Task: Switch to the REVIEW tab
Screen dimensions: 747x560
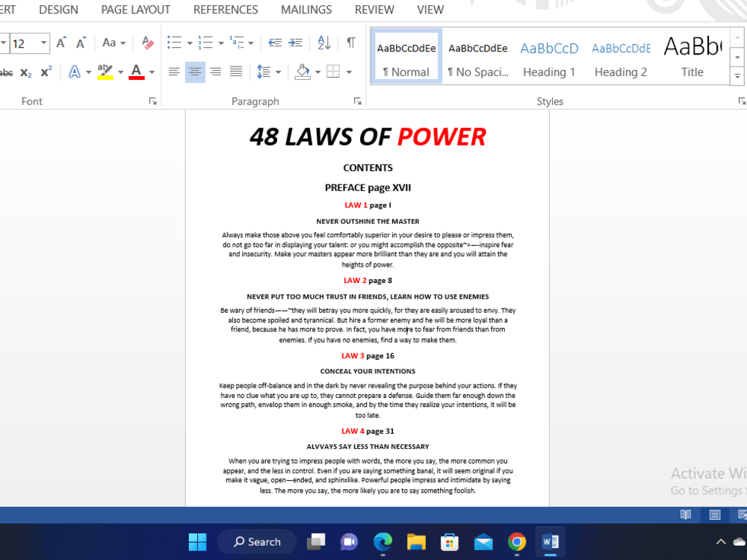Action: click(x=374, y=10)
